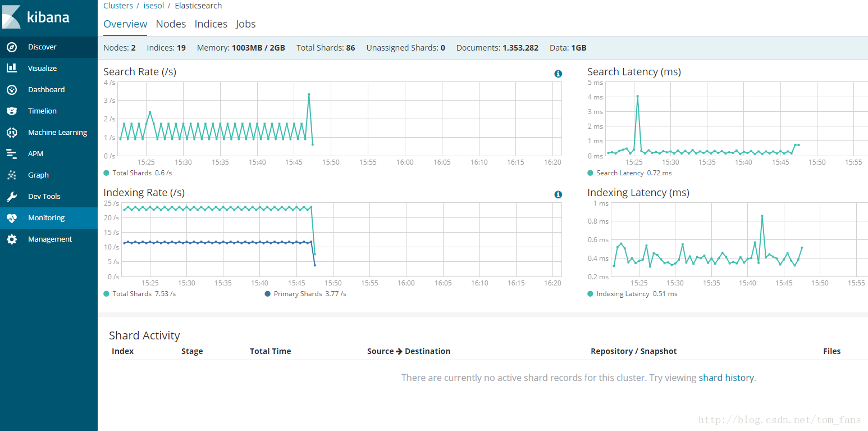Select Machine Learning label in sidebar
The width and height of the screenshot is (868, 431).
57,132
